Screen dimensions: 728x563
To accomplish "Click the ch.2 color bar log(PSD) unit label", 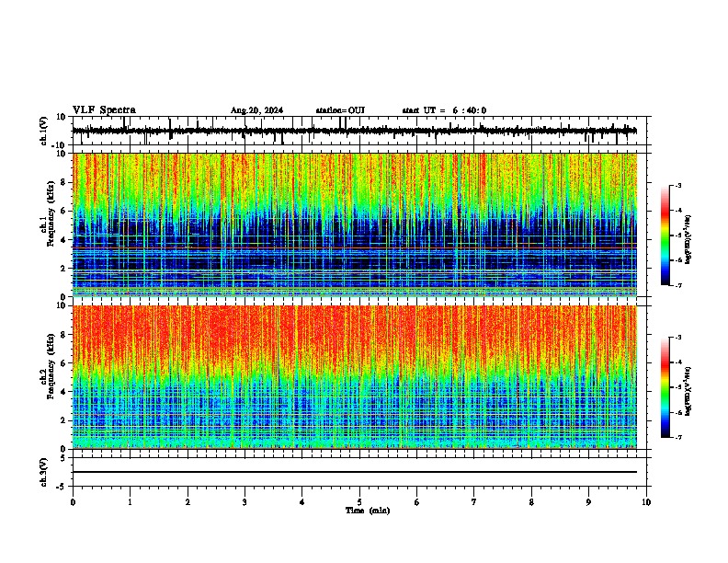I will (689, 392).
